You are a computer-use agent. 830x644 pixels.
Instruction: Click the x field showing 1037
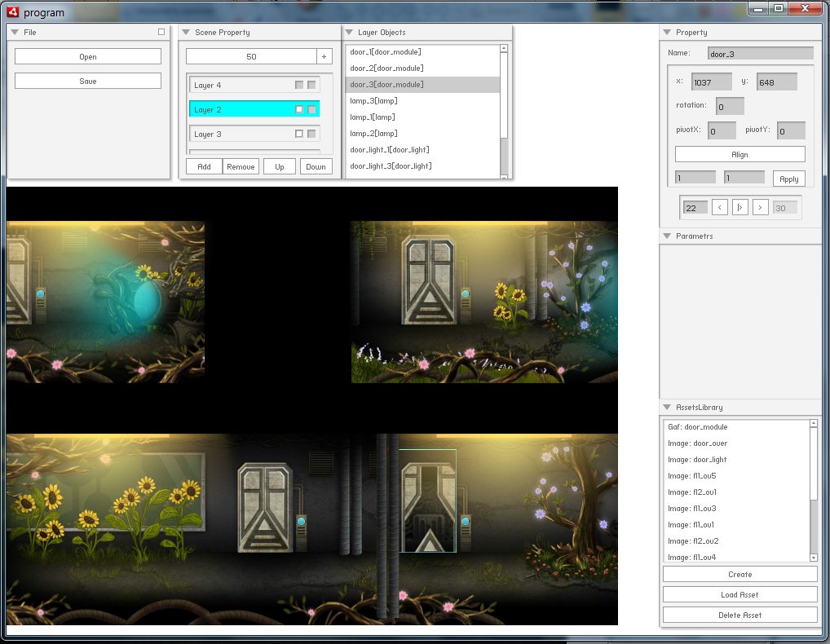[x=712, y=82]
